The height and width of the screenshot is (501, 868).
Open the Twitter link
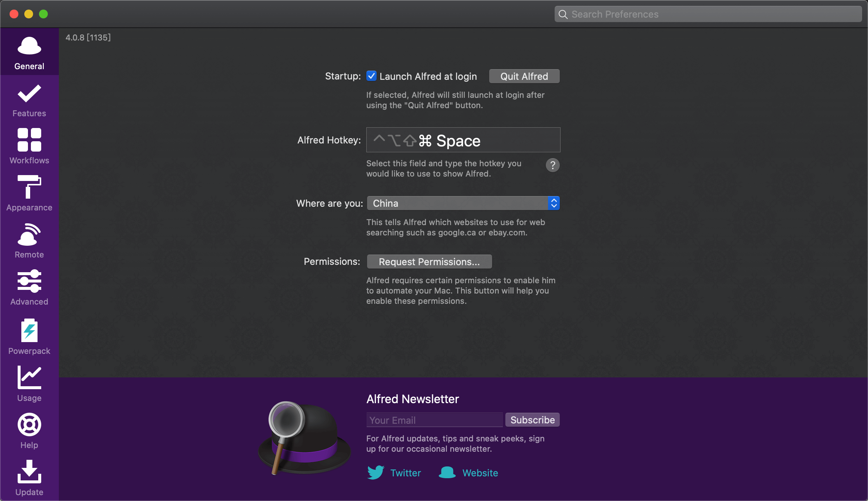[x=405, y=473]
